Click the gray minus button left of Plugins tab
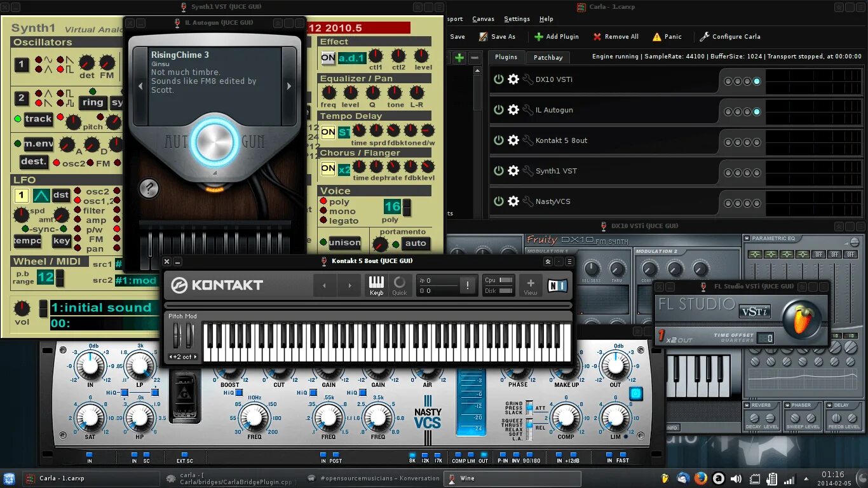 pyautogui.click(x=475, y=58)
